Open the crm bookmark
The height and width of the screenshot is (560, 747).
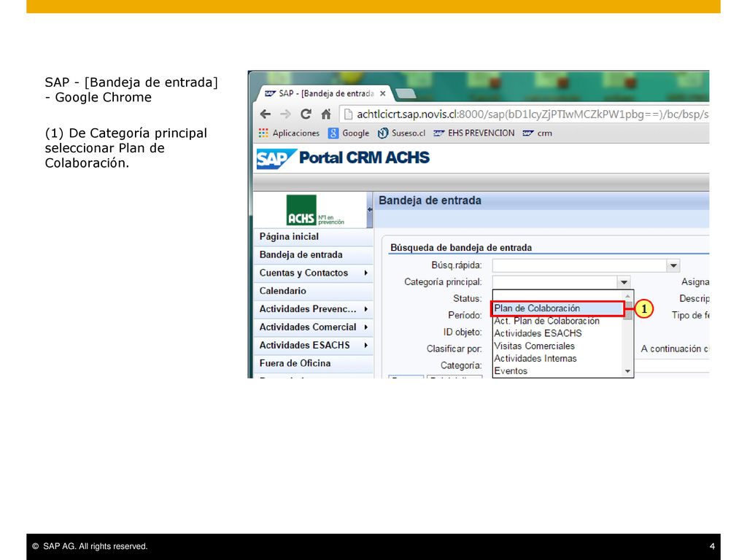pyautogui.click(x=538, y=133)
